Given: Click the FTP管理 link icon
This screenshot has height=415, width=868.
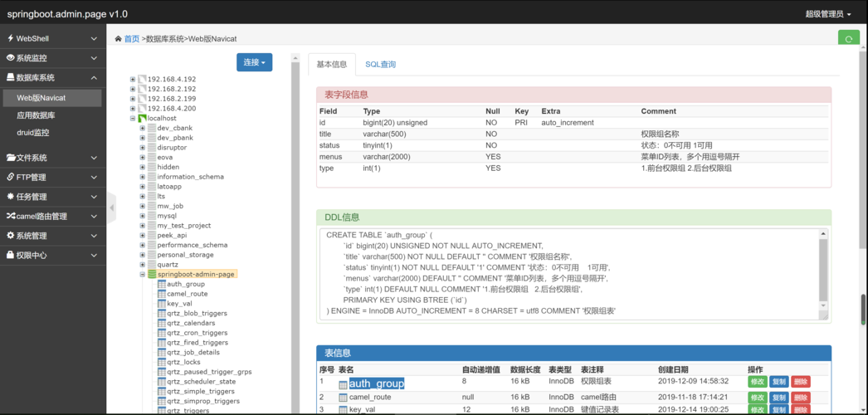Looking at the screenshot, I should tap(11, 177).
